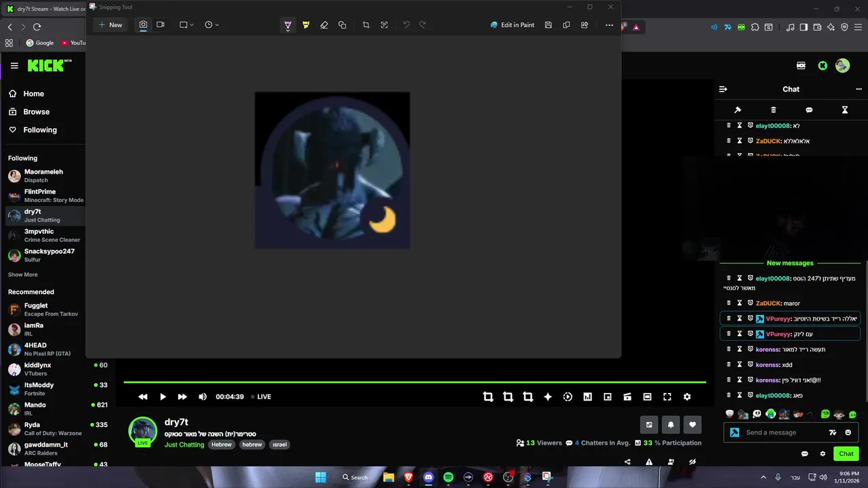Start a new snip with New button
The width and height of the screenshot is (868, 488).
point(110,25)
